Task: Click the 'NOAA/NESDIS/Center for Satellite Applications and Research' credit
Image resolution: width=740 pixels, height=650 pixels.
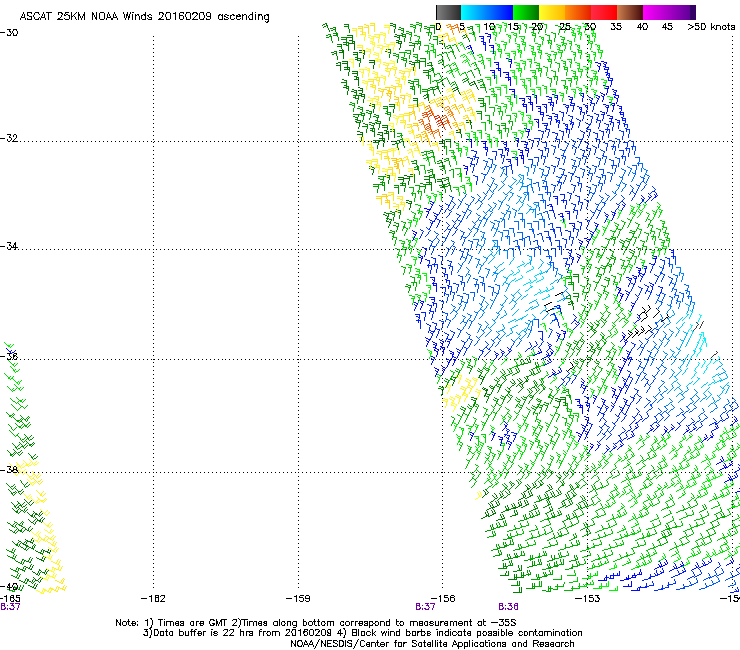Action: coord(432,644)
